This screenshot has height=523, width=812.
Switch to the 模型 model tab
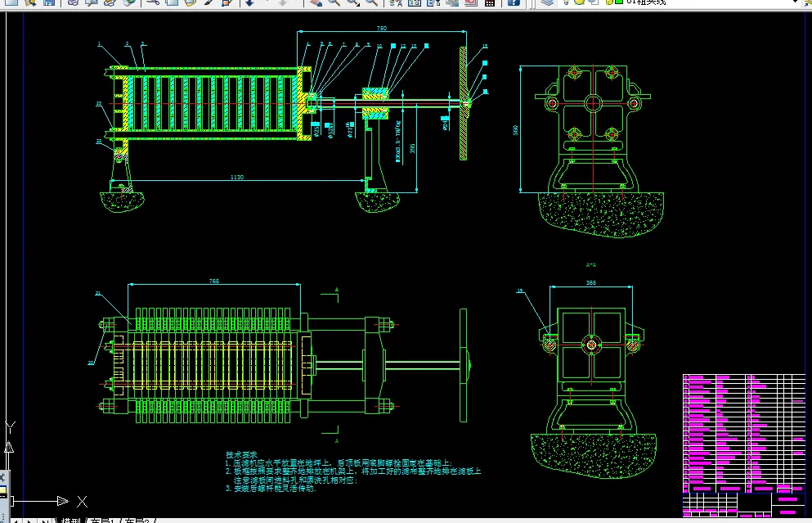(x=71, y=520)
